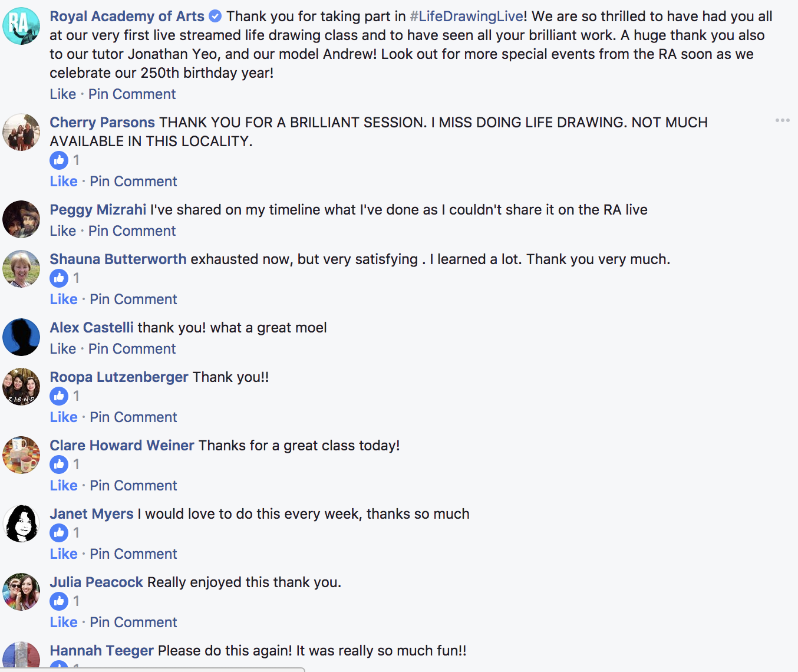Image resolution: width=798 pixels, height=672 pixels.
Task: Toggle Like on the Royal Academy of Arts comment
Action: pyautogui.click(x=63, y=94)
